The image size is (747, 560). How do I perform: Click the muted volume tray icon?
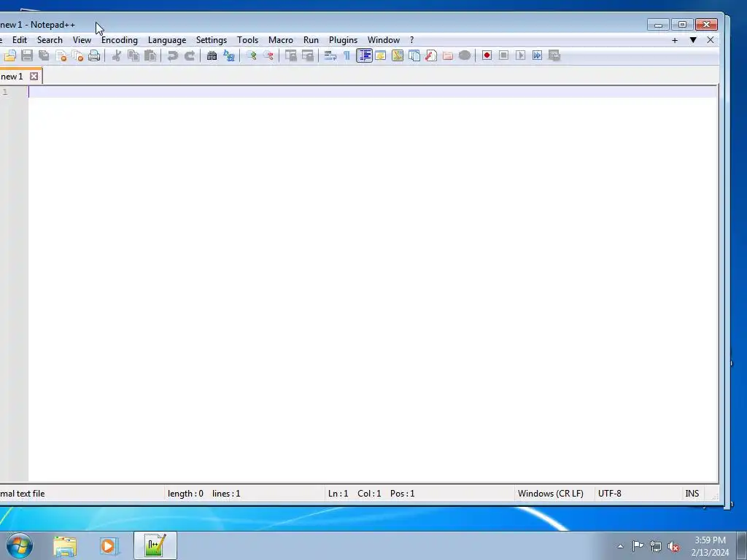click(673, 546)
